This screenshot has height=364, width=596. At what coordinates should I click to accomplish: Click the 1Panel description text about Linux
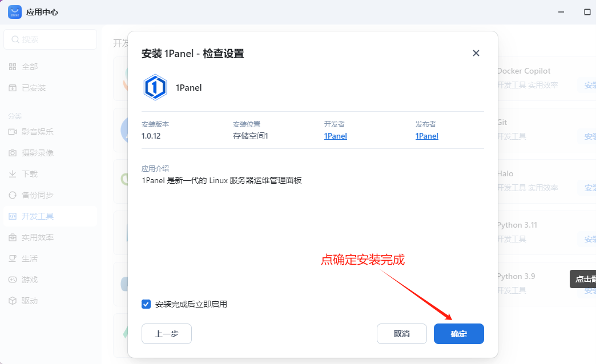(222, 180)
